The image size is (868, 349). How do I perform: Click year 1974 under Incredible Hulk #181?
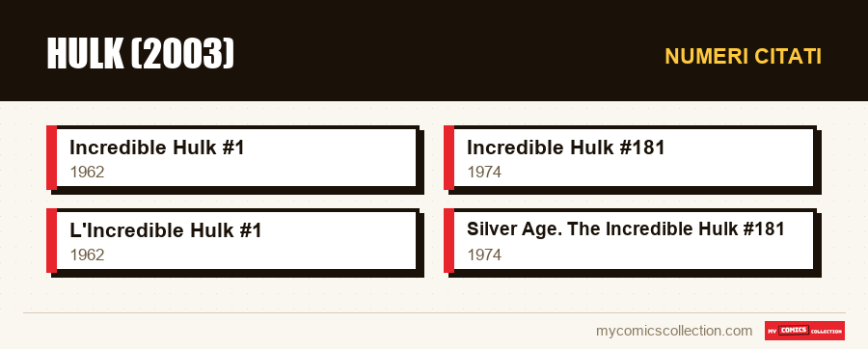(484, 172)
